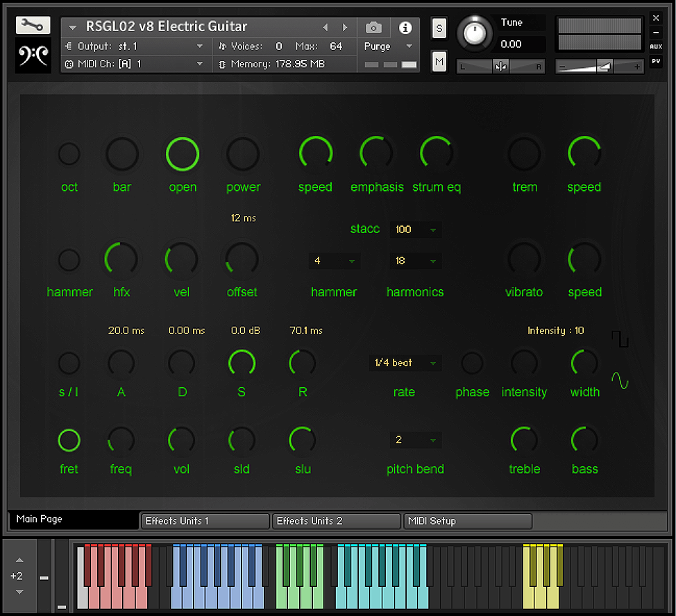676x616 pixels.
Task: Shift keyboard octave down arrow
Action: point(19,592)
